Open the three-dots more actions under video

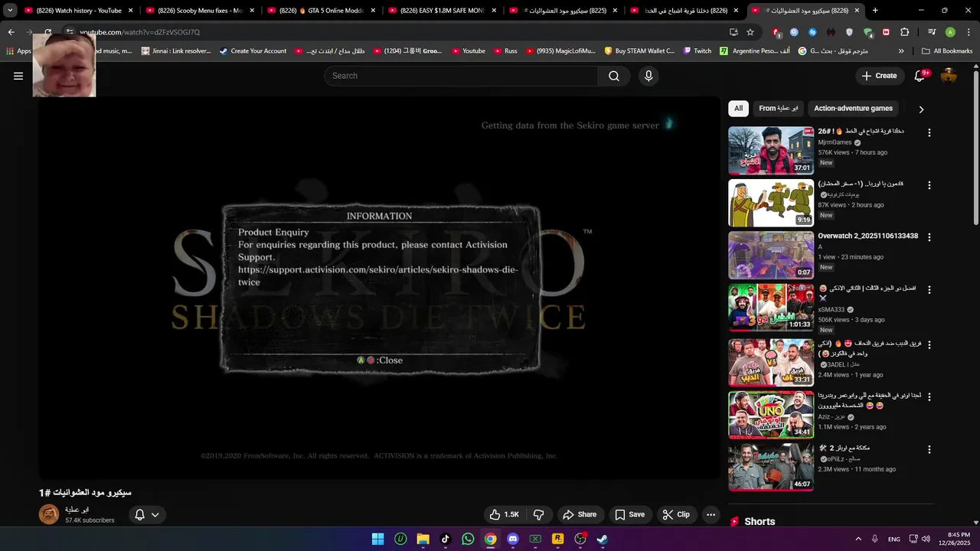pos(710,515)
